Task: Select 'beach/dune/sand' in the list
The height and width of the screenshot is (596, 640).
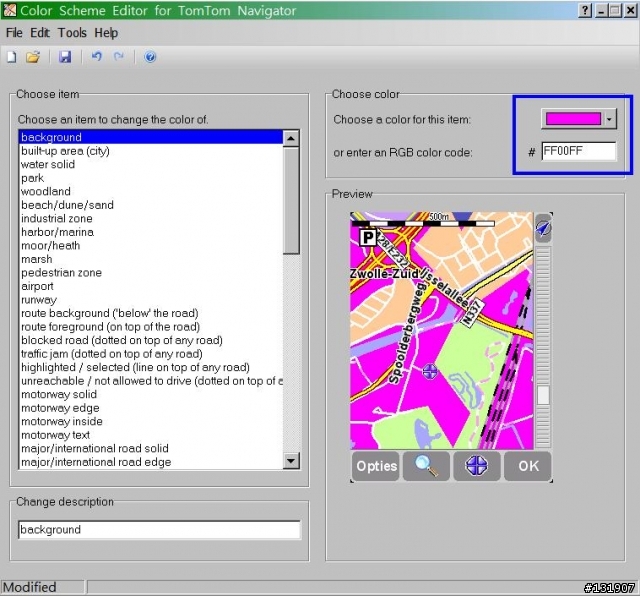Action: (151, 205)
